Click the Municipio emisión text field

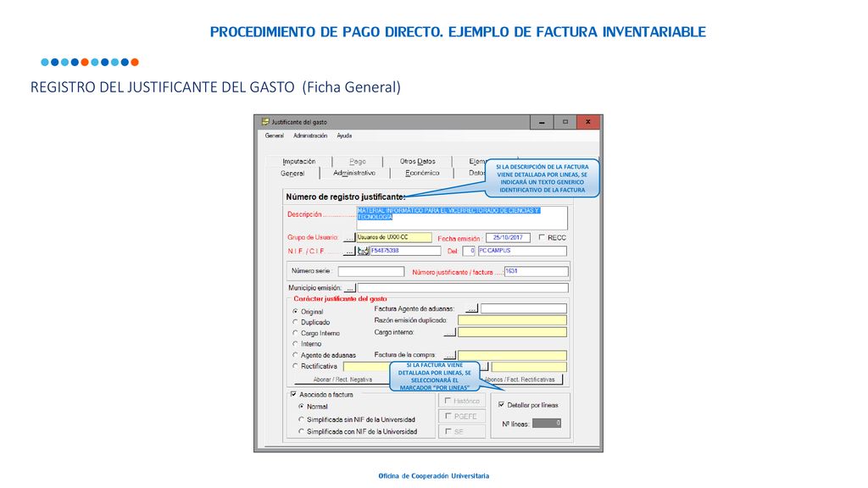point(463,288)
